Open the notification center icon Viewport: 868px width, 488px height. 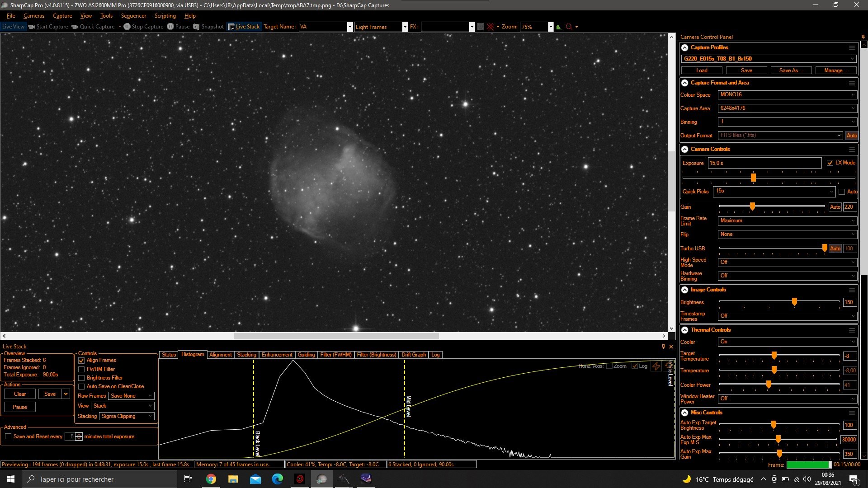854,479
